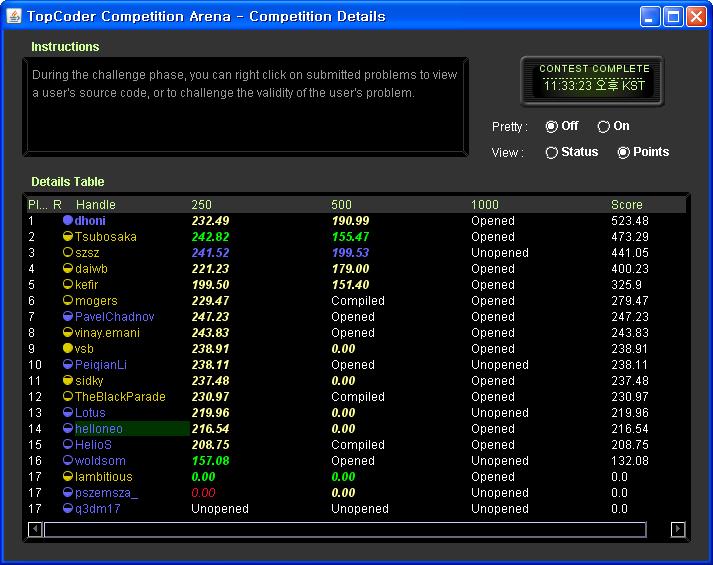713x565 pixels.
Task: Click the rating icon beside HelioS
Action: pos(68,445)
